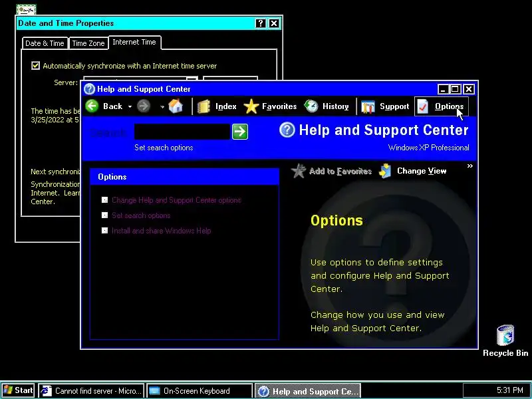
Task: Open Install and share Windows Help
Action: point(162,231)
